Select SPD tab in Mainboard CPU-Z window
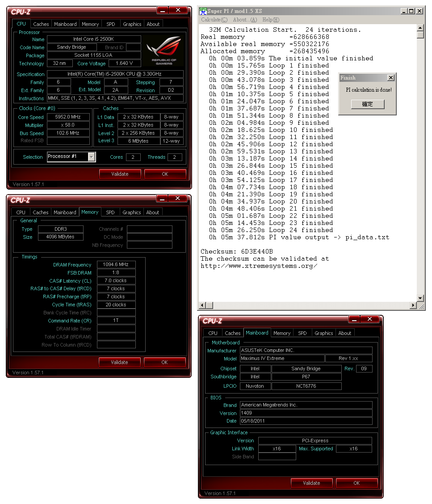 point(302,333)
